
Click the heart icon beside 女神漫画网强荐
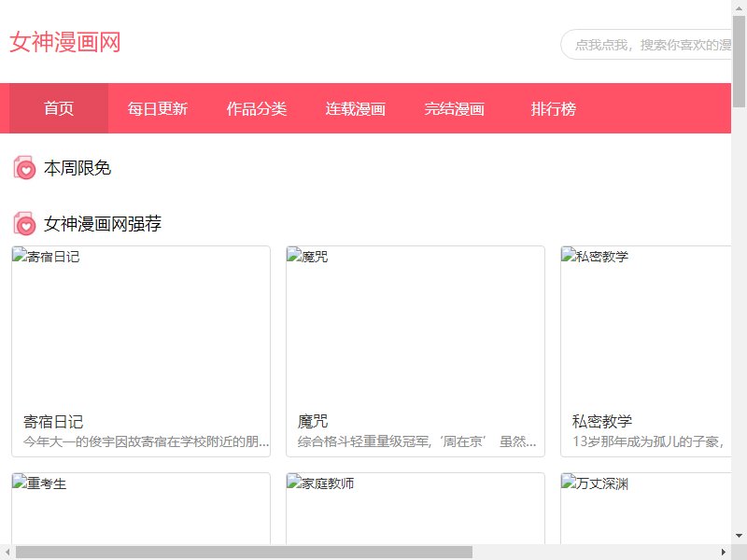point(25,224)
